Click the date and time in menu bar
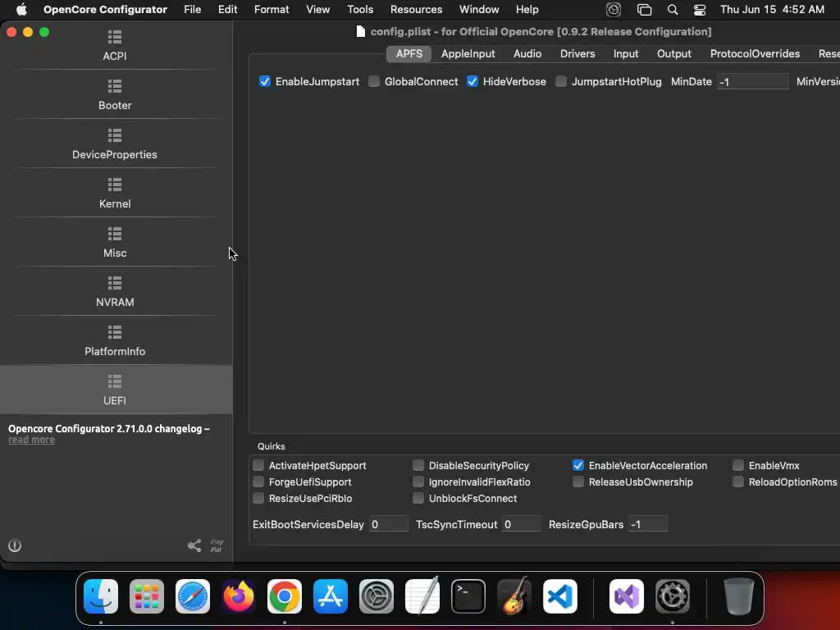 click(772, 10)
